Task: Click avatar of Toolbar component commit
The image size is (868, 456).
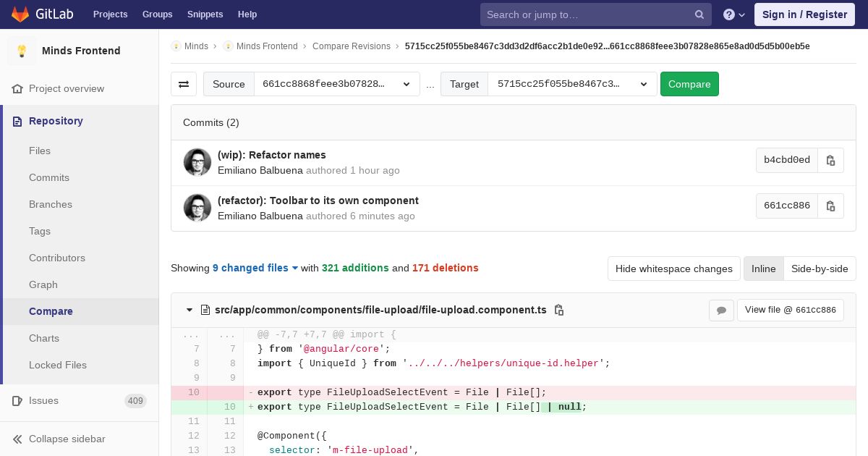Action: [197, 208]
